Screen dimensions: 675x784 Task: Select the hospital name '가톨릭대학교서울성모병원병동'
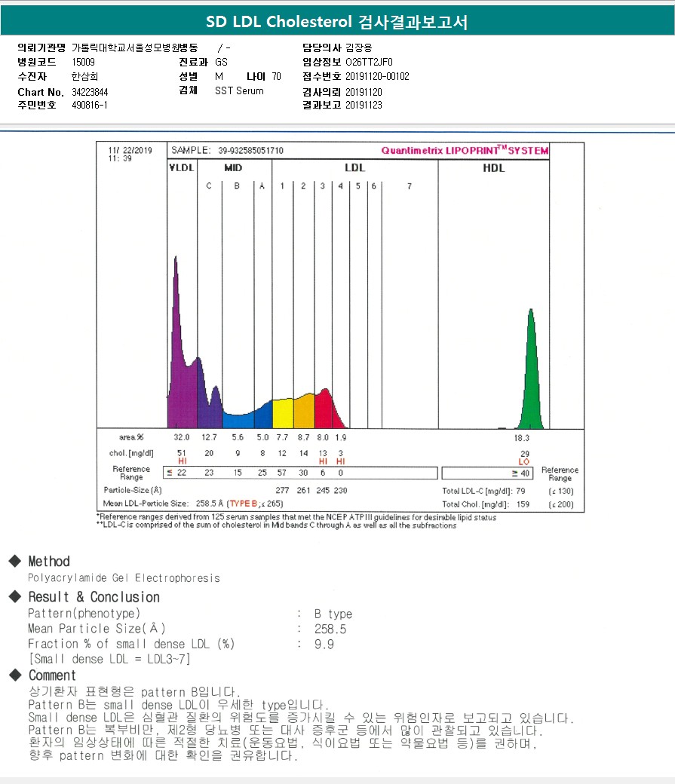click(x=134, y=47)
